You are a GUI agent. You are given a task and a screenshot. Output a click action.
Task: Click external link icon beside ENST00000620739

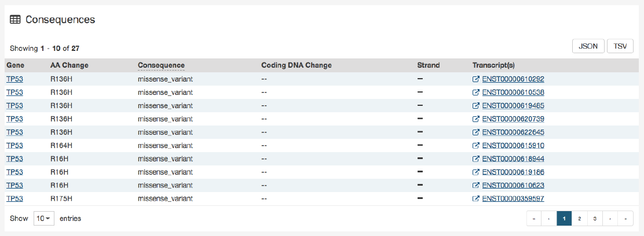point(476,119)
